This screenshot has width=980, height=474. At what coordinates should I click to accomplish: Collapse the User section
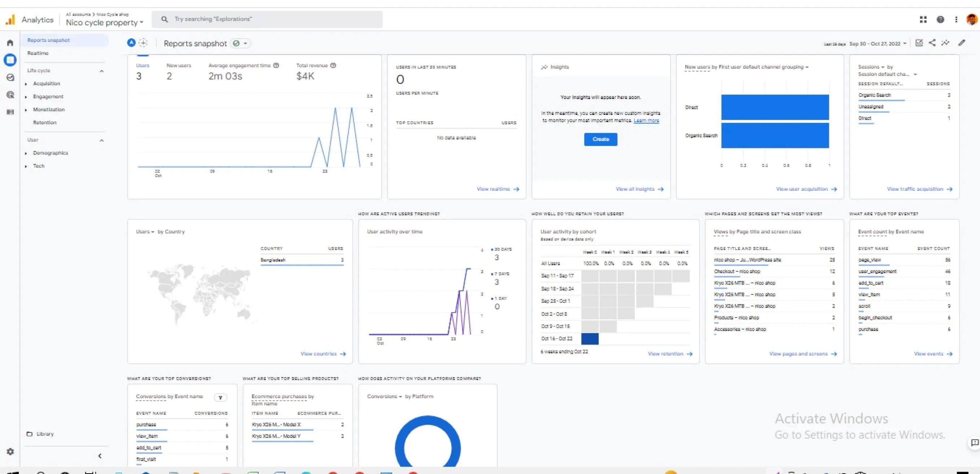coord(101,141)
